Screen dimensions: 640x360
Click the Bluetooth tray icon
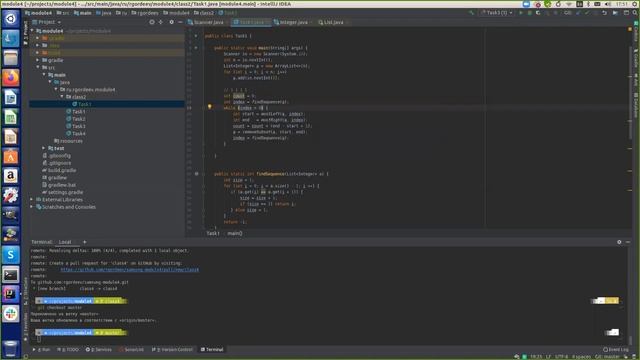click(x=588, y=4)
